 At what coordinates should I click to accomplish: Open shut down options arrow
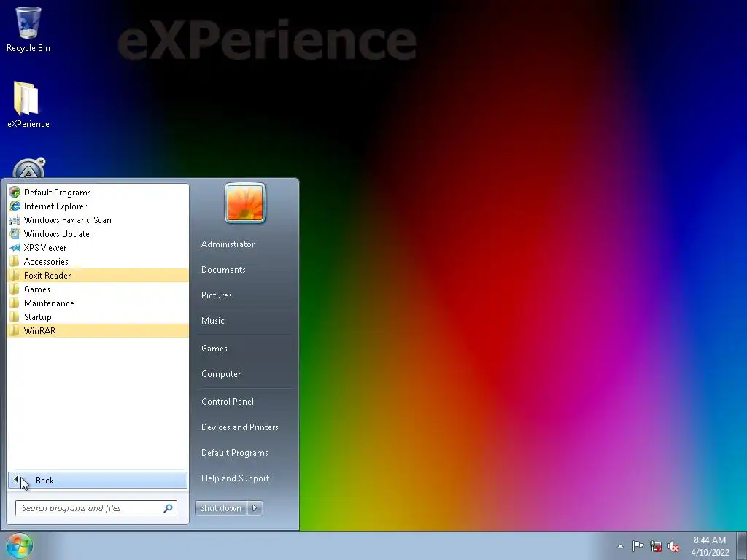[255, 508]
